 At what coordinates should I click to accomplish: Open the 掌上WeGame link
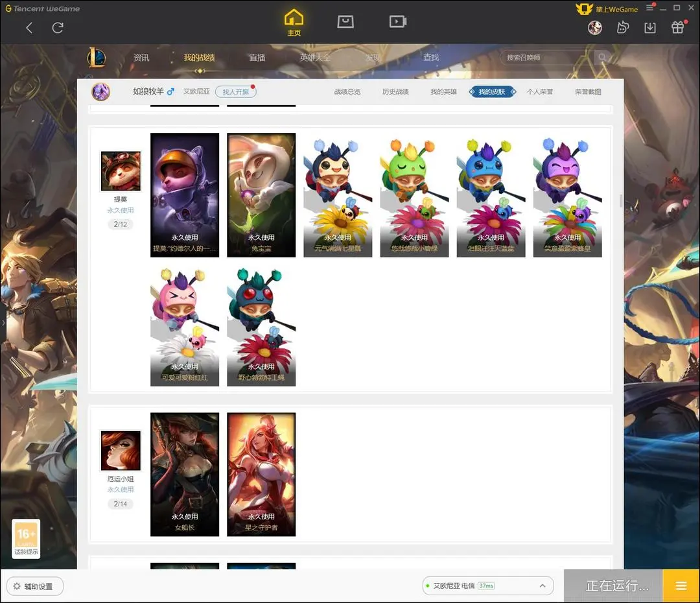click(x=607, y=9)
